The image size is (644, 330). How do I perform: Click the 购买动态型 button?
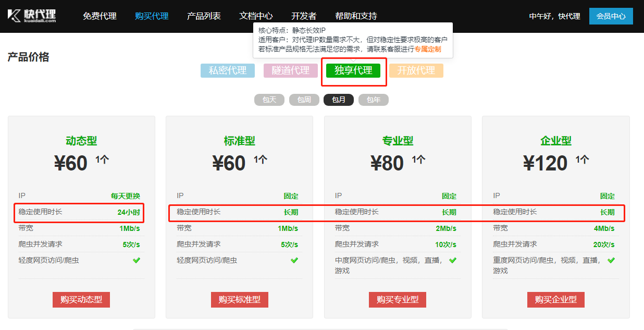(81, 300)
